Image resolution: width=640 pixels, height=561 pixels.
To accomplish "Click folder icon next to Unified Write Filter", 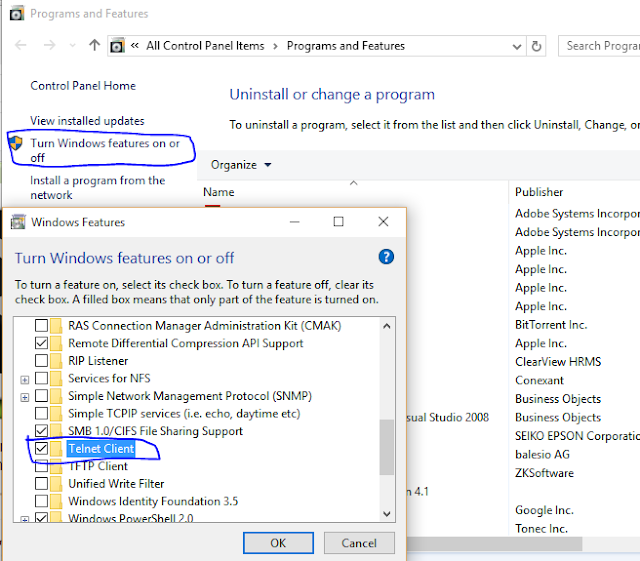I will [x=56, y=483].
